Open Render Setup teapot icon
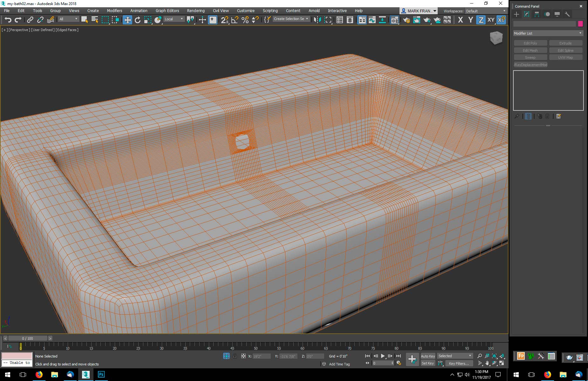The height and width of the screenshot is (381, 588). coord(407,20)
